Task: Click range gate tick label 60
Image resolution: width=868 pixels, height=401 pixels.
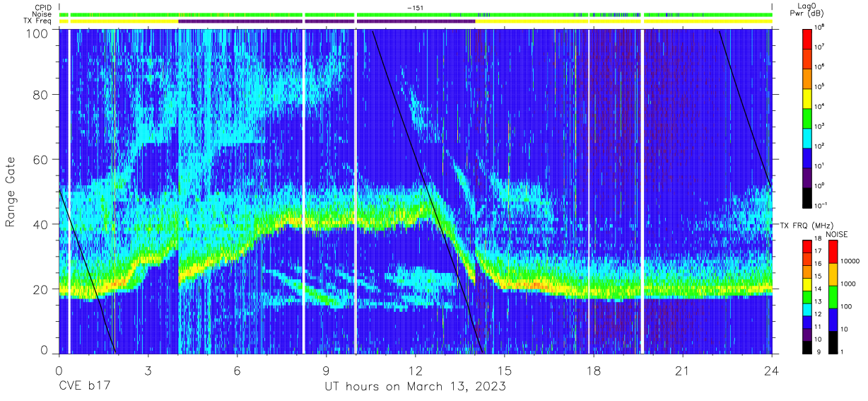Action: (x=40, y=159)
